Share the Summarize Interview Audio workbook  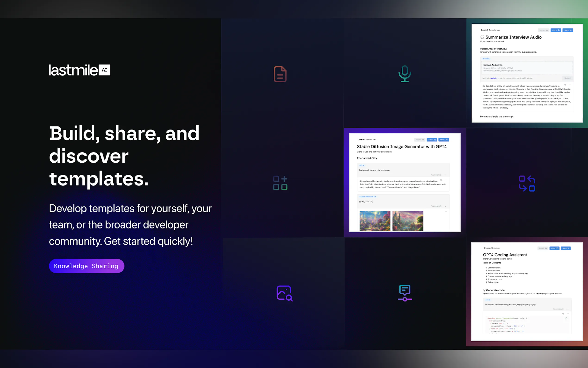pos(567,30)
